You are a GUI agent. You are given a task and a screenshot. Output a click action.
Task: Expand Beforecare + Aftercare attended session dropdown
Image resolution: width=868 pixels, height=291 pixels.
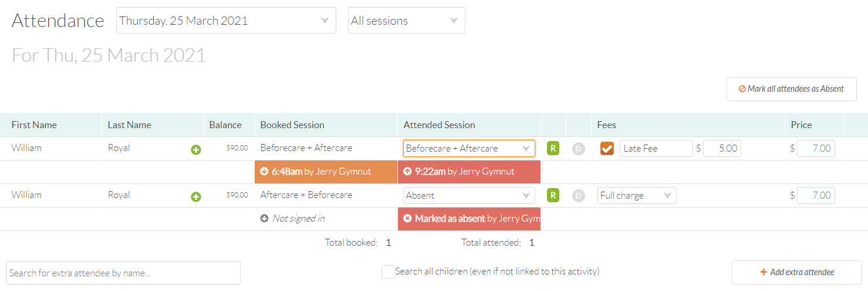click(469, 149)
